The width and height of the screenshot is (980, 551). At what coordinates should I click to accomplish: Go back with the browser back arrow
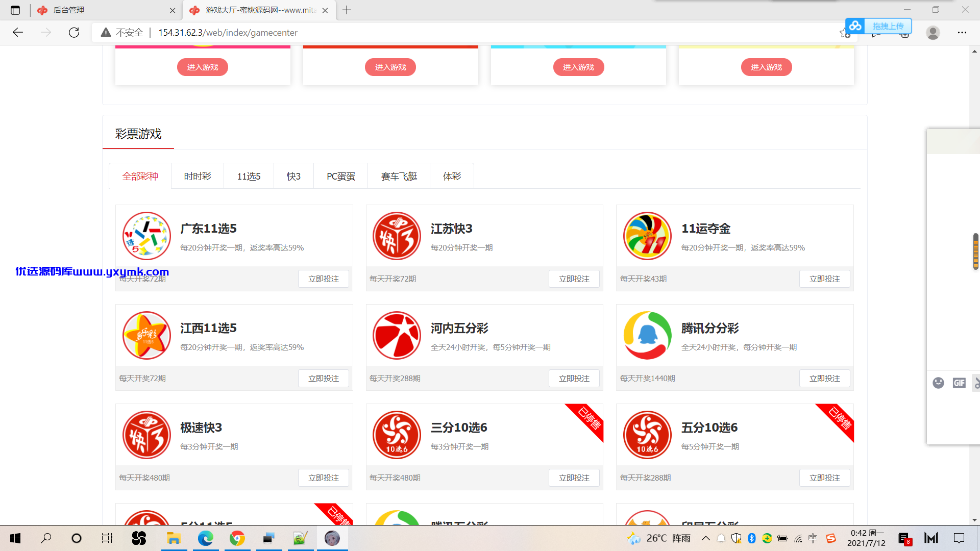[18, 33]
